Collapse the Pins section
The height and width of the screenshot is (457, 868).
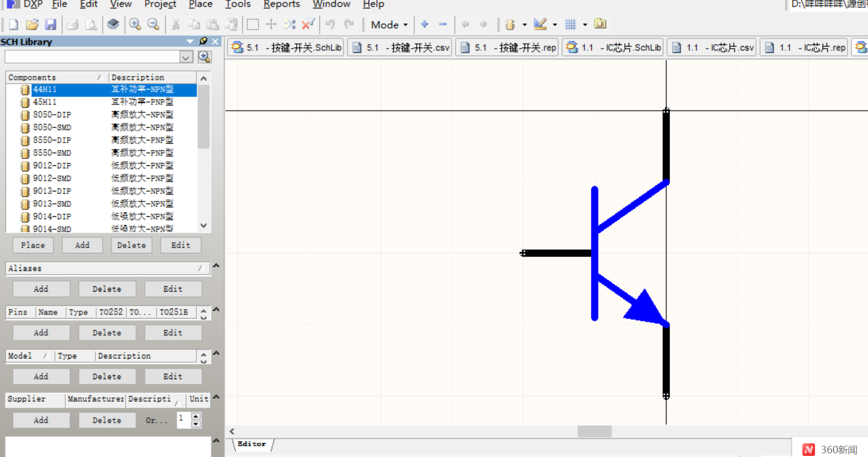click(x=216, y=309)
